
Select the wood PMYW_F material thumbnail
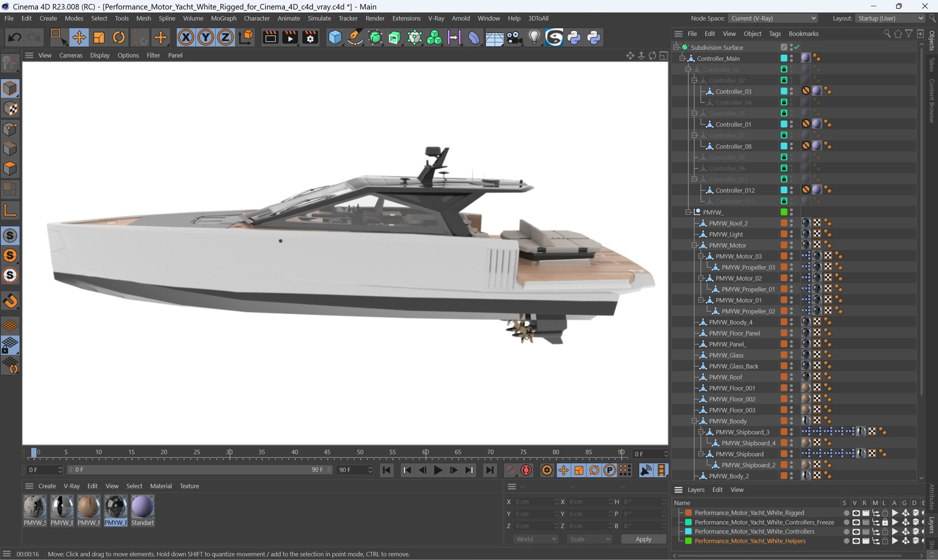[88, 511]
